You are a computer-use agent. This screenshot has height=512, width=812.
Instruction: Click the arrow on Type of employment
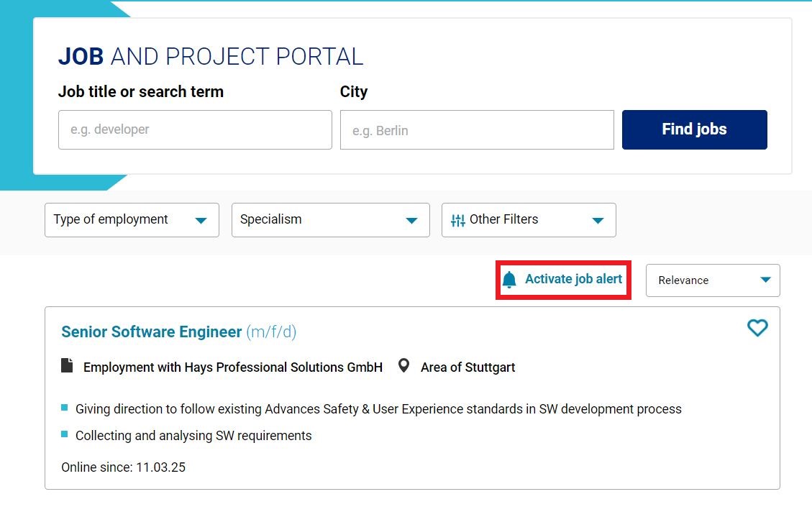(201, 221)
